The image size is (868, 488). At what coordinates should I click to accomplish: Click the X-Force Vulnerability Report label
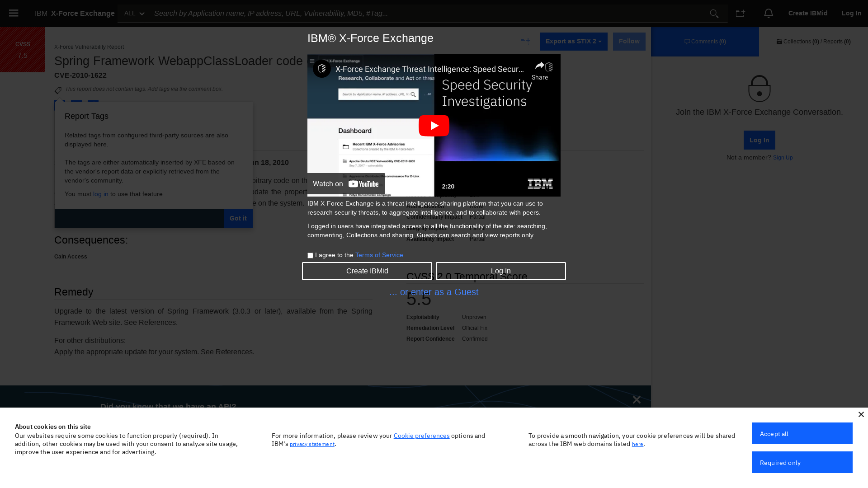89,47
